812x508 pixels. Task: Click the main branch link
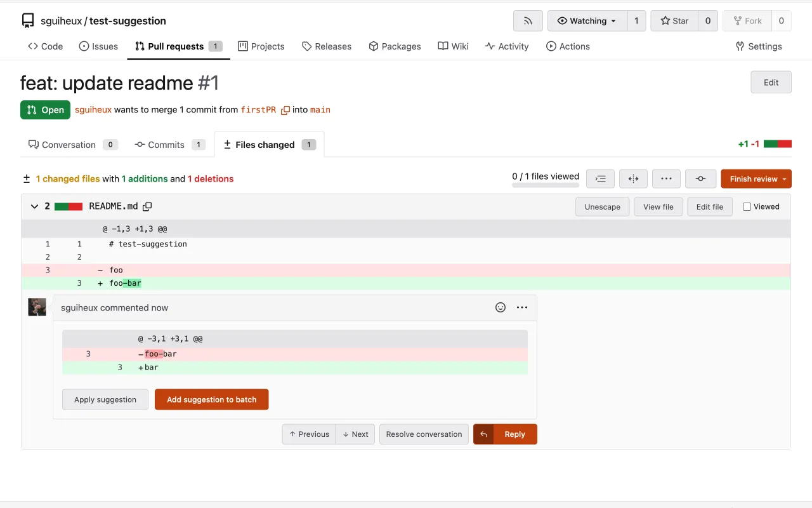pyautogui.click(x=320, y=110)
